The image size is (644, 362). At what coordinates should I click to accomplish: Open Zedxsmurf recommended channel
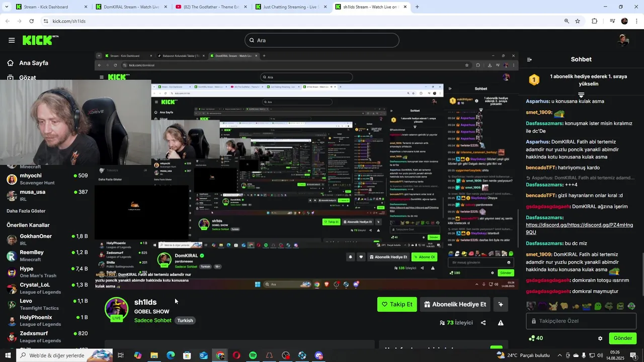[46, 337]
